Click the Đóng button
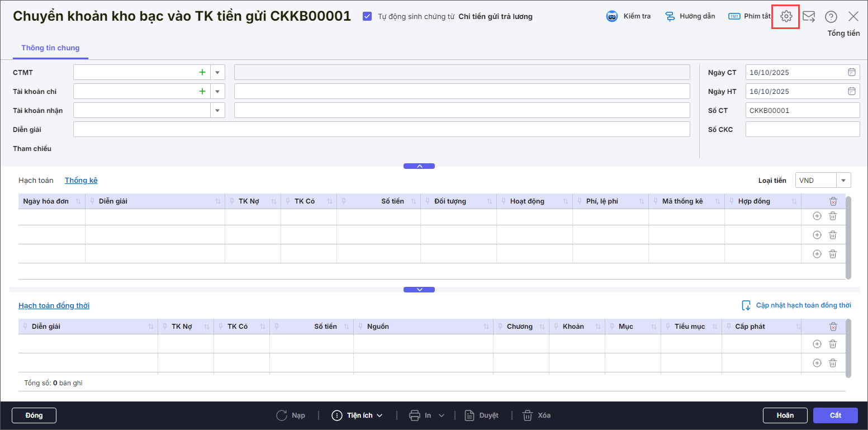Screen dimensions: 868x430 [x=34, y=415]
